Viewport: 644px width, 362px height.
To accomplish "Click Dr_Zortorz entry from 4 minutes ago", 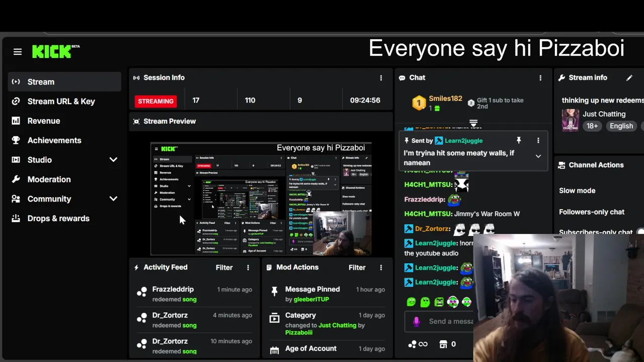I will [194, 320].
